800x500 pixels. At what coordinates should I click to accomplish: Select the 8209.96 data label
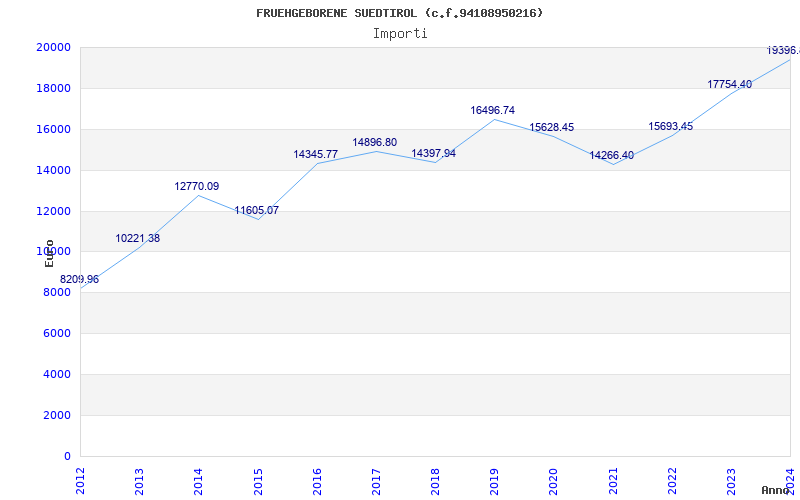pyautogui.click(x=80, y=280)
